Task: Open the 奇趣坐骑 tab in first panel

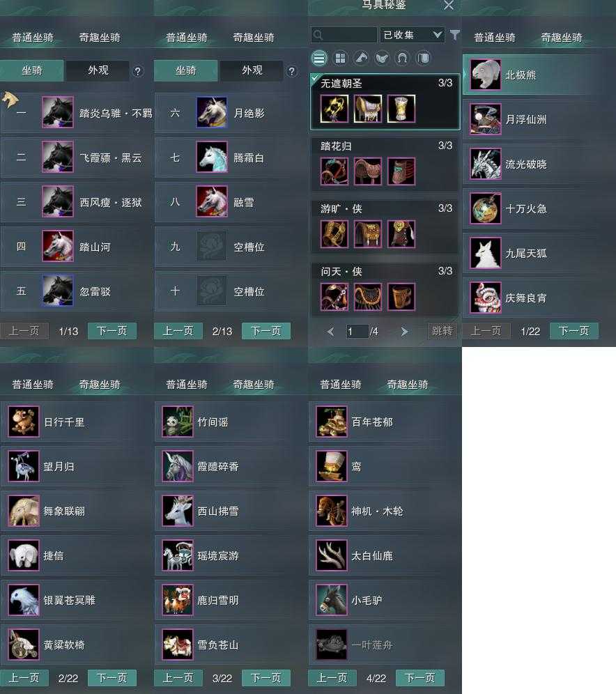Action: pyautogui.click(x=100, y=38)
